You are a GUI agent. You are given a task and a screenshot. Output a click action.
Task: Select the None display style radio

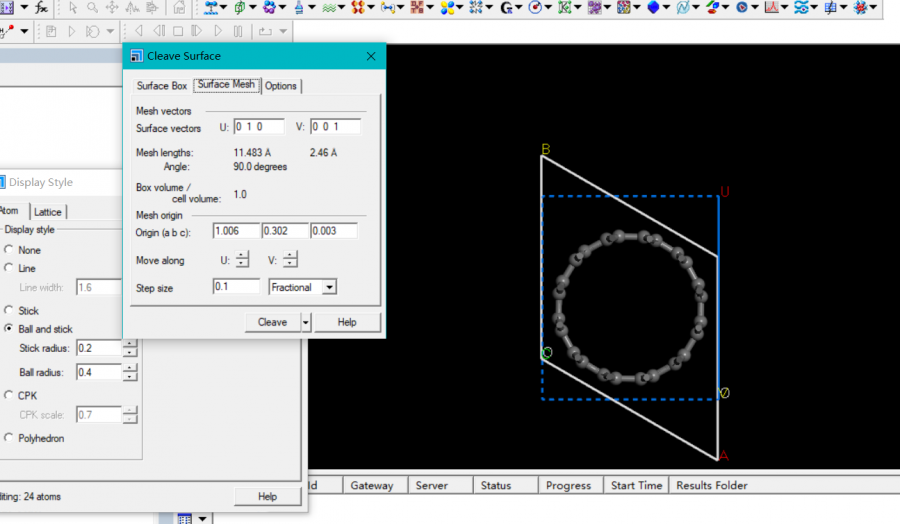tap(9, 250)
